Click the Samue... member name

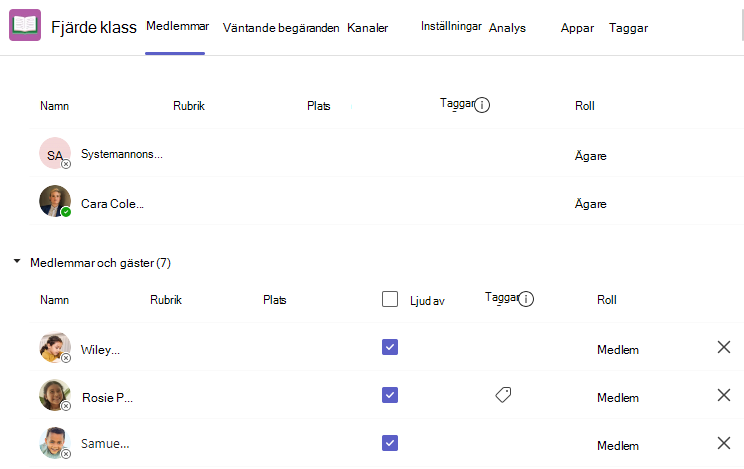[105, 444]
